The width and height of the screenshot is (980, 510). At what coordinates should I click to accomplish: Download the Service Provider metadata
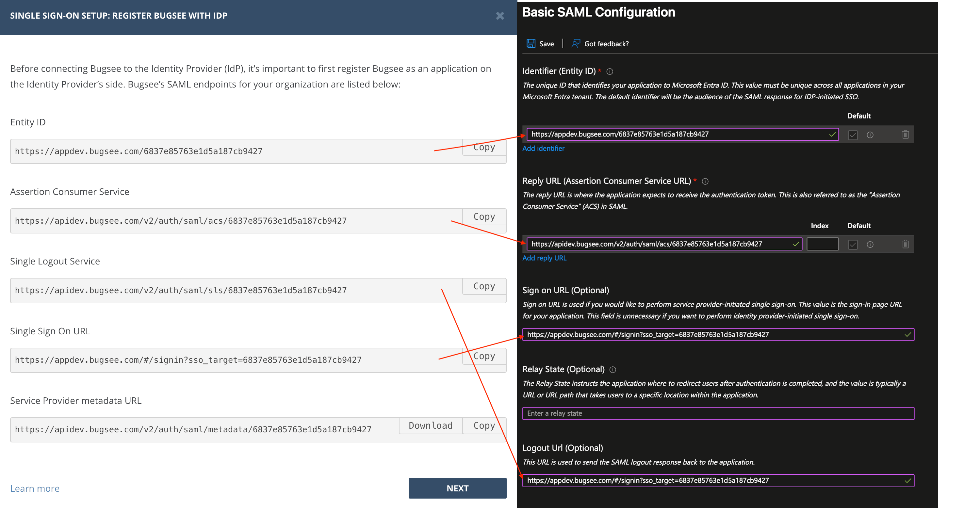tap(430, 425)
